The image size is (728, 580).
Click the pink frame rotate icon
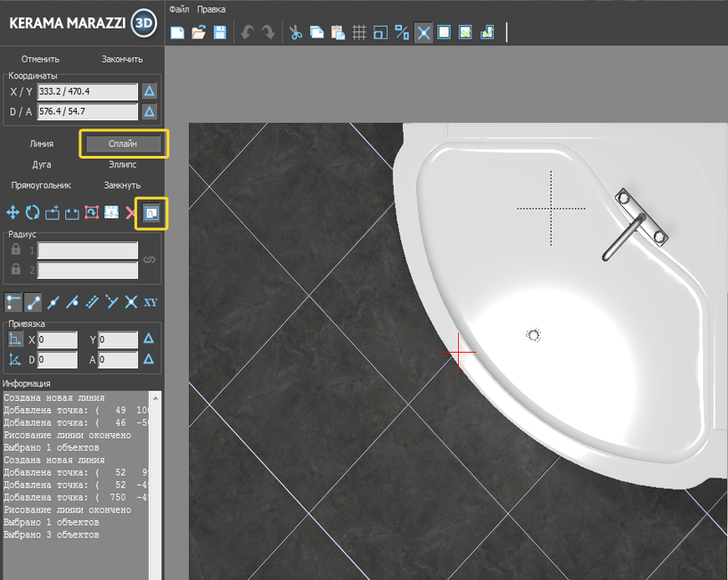92,213
